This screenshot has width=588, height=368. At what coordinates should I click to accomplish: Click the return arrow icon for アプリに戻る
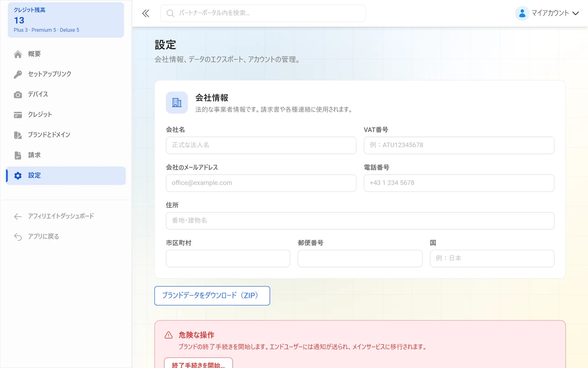point(18,237)
